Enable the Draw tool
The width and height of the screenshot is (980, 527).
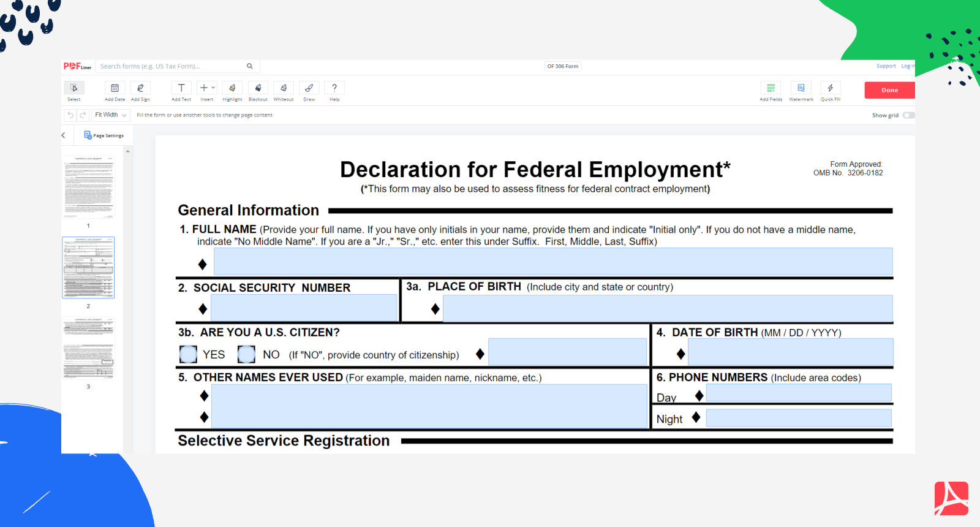(309, 89)
